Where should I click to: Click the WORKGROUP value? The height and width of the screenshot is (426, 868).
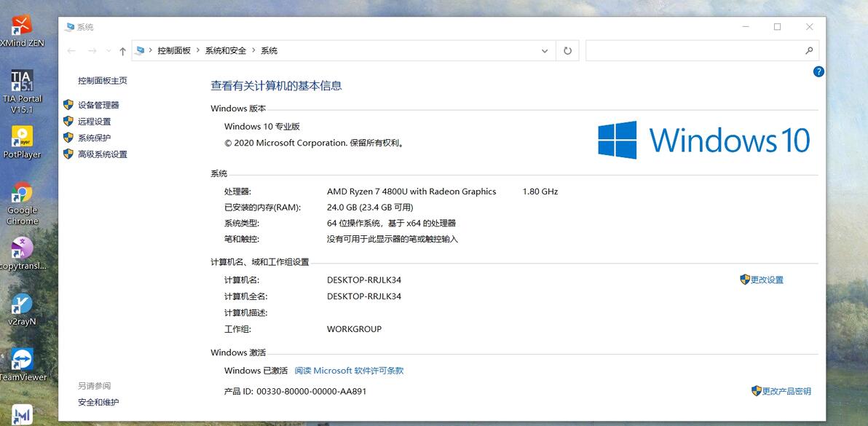pyautogui.click(x=355, y=328)
